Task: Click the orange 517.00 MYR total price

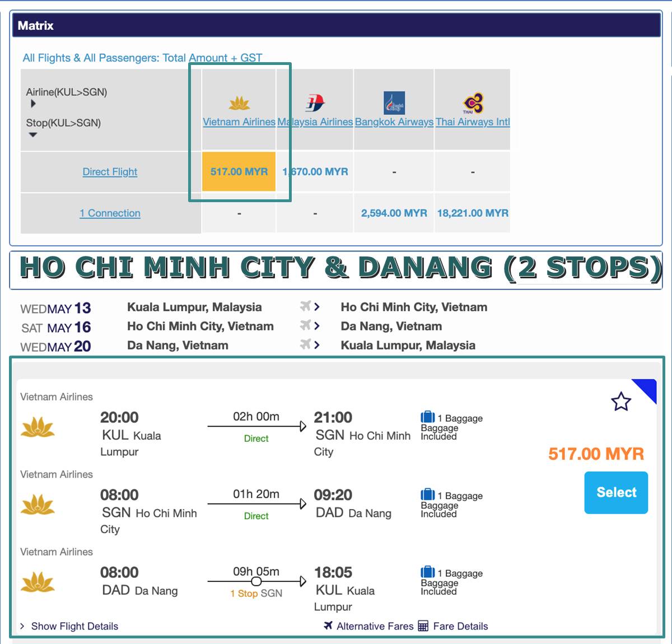Action: click(596, 454)
